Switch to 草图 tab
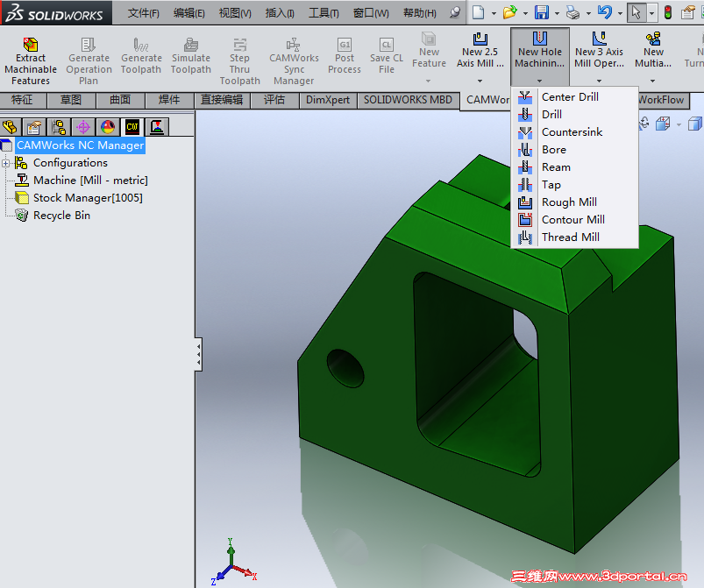704x588 pixels. (x=71, y=100)
